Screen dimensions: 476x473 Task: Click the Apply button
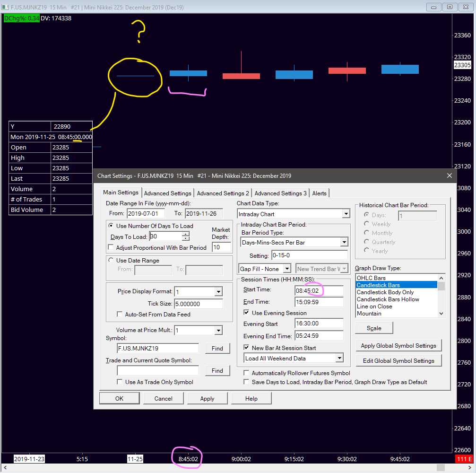pyautogui.click(x=208, y=398)
